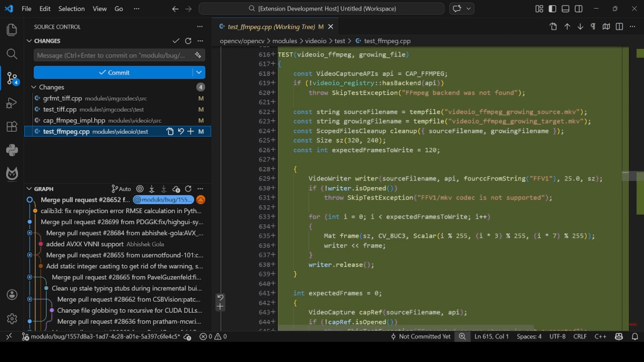Screen dimensions: 644x362
Task: Stage changes for test_ffmpeg.cpp
Action: point(191,131)
